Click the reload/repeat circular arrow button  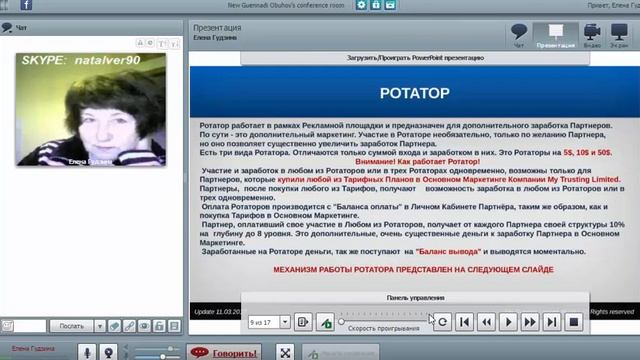442,322
